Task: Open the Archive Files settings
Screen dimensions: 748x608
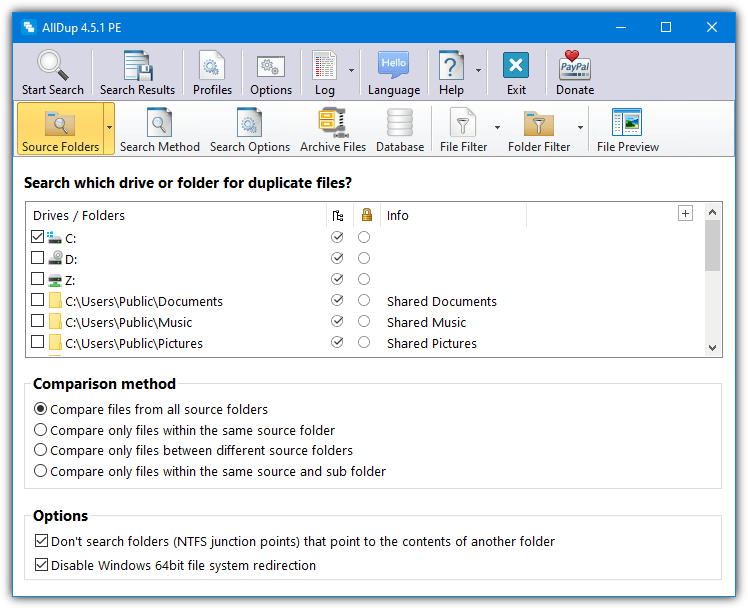Action: pyautogui.click(x=333, y=124)
